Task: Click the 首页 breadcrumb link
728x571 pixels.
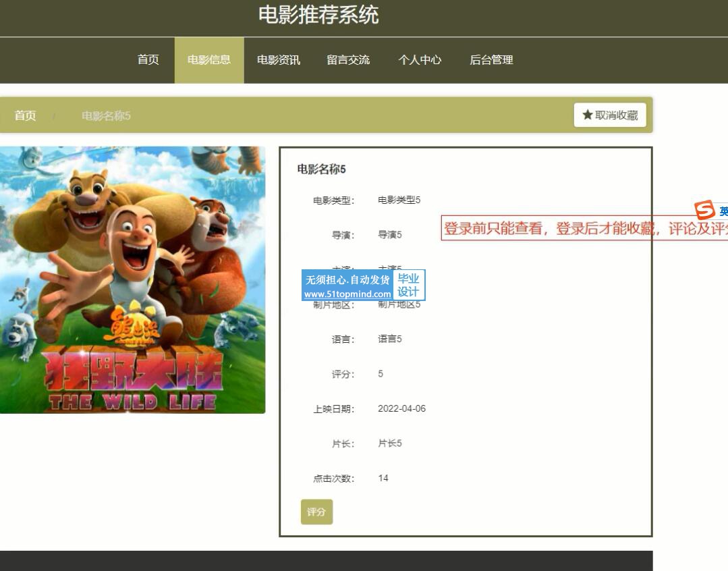Action: (25, 115)
